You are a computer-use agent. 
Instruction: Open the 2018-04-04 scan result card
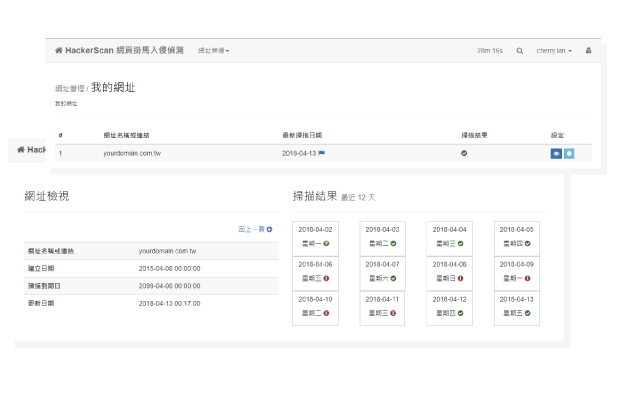click(x=450, y=238)
